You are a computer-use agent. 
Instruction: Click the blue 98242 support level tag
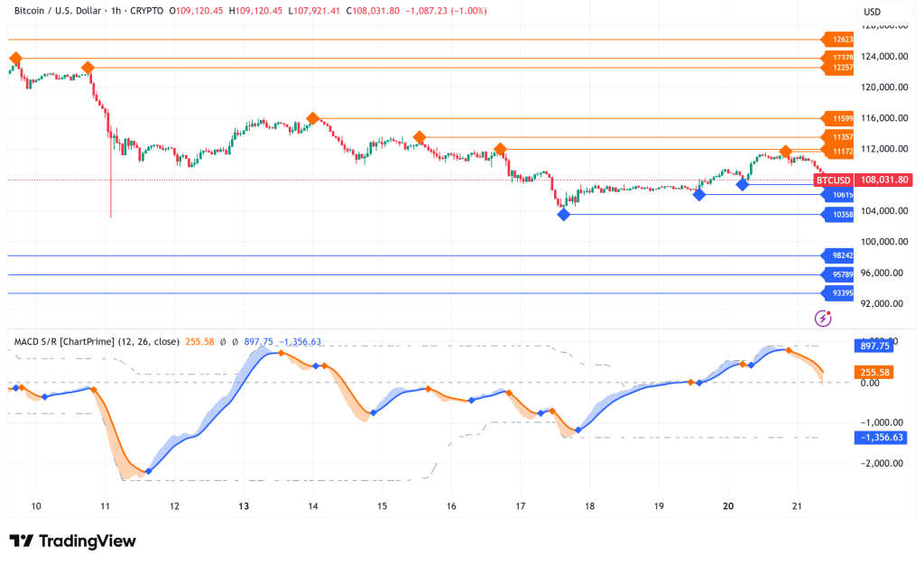coord(838,255)
